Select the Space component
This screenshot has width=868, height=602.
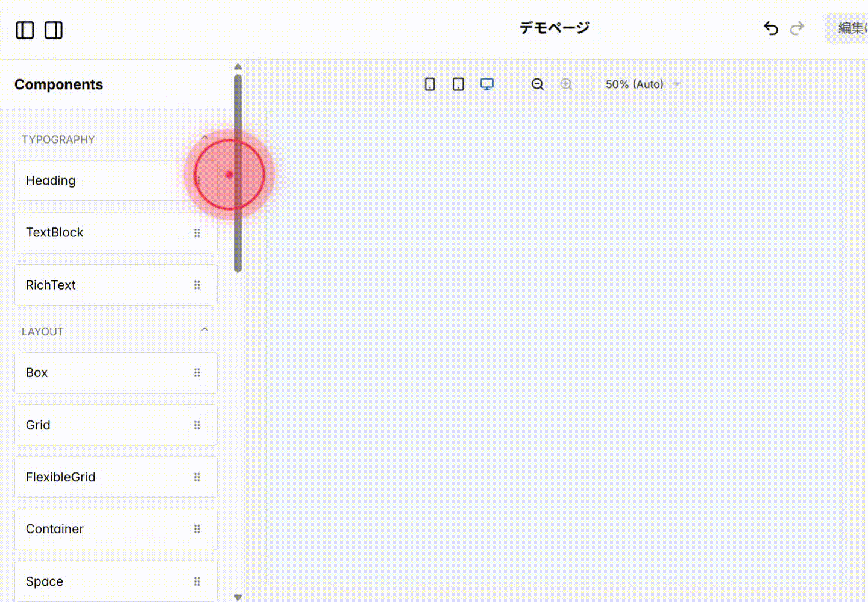[x=90, y=581]
